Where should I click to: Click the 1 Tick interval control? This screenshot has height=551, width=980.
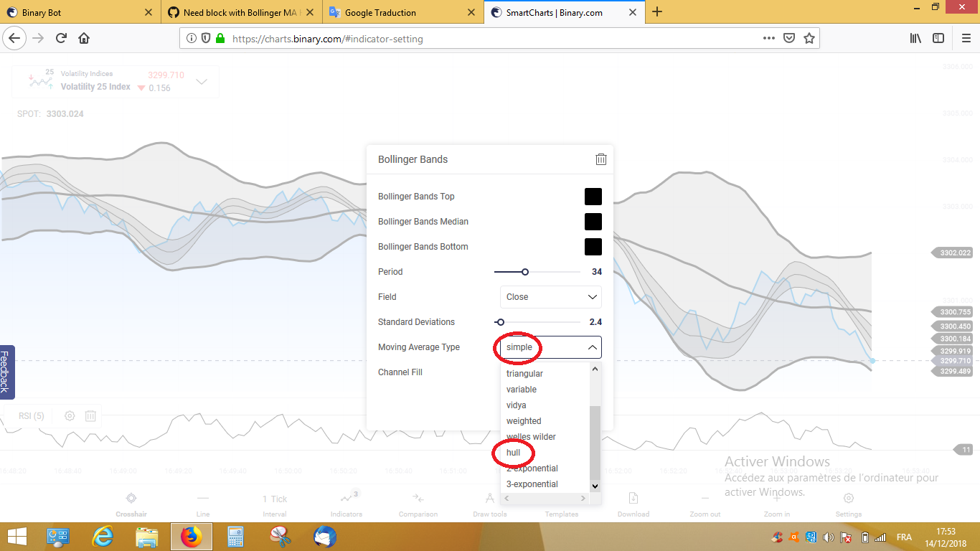(274, 502)
